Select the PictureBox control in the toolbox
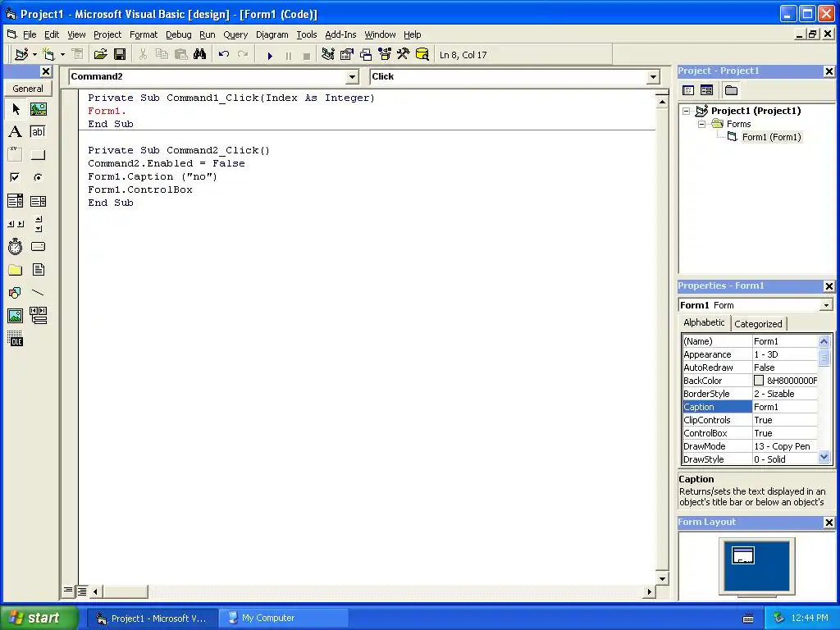 point(38,109)
